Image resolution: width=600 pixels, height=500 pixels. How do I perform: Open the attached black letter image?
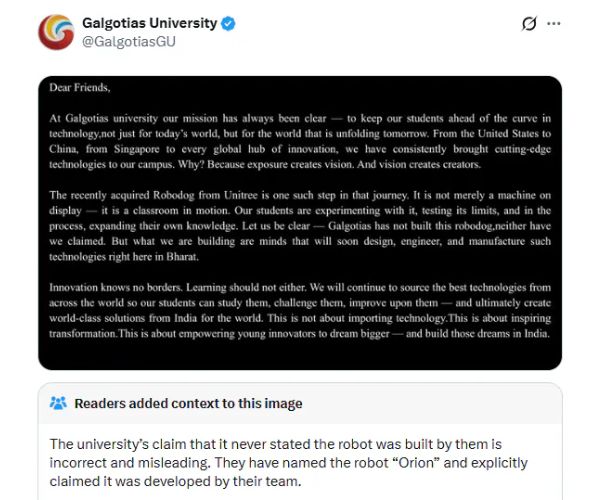[x=300, y=222]
